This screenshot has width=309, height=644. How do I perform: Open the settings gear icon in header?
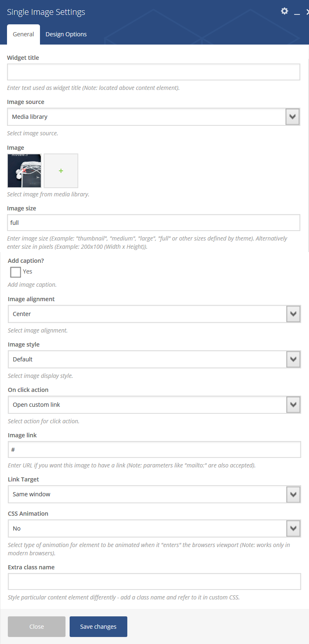tap(284, 11)
